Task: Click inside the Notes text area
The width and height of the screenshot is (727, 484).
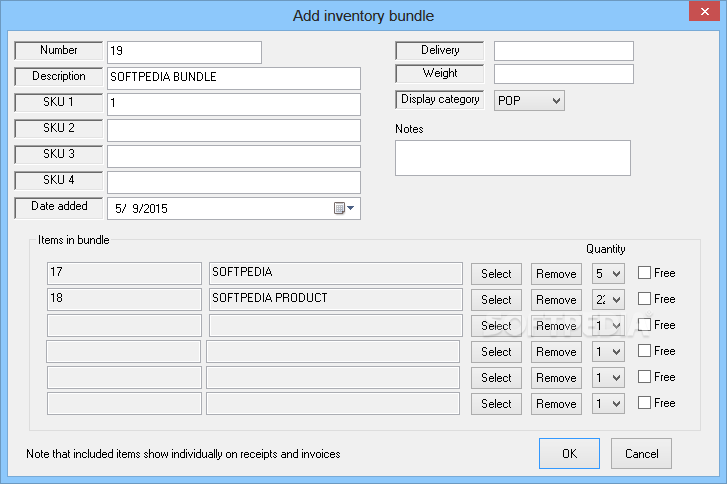Action: [x=513, y=158]
